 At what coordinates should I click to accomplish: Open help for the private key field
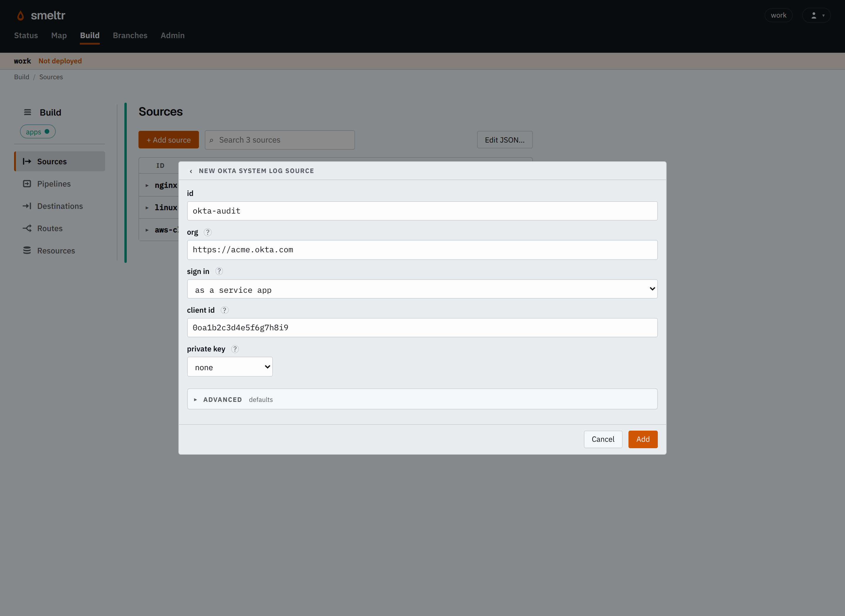(235, 349)
